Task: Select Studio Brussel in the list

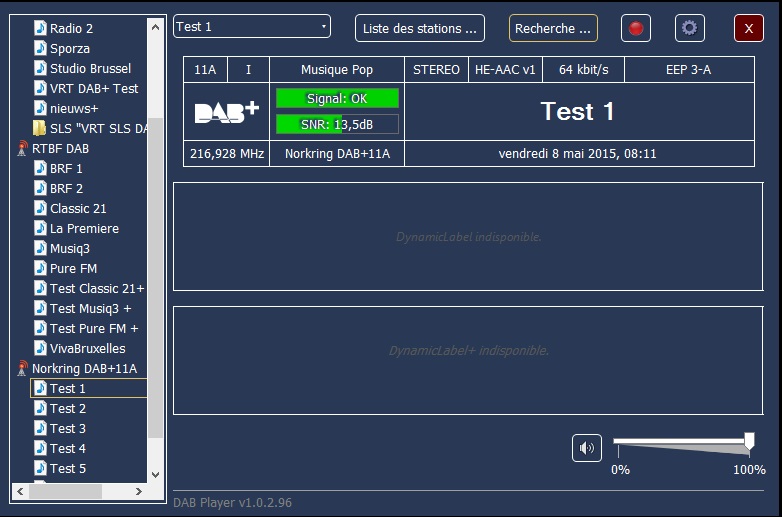Action: pyautogui.click(x=90, y=68)
